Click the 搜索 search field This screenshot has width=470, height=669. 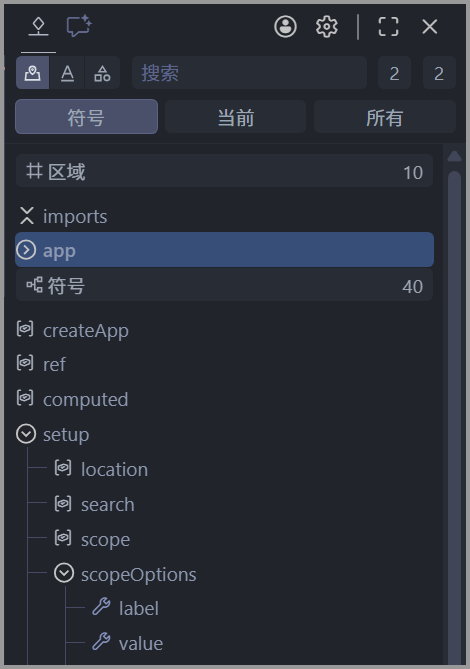coord(250,73)
